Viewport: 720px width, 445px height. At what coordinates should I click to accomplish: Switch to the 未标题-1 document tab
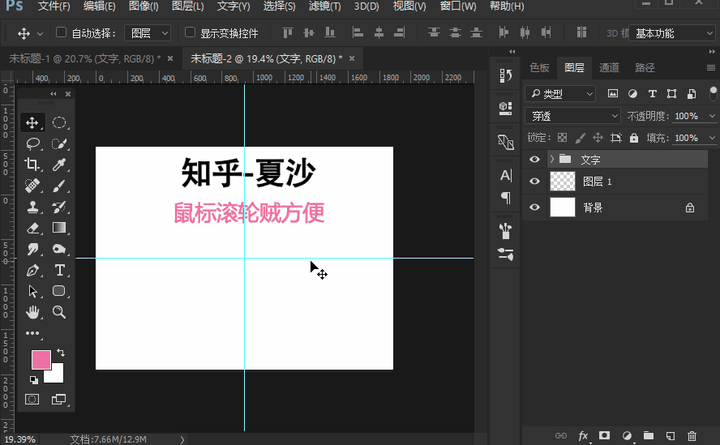(x=84, y=59)
